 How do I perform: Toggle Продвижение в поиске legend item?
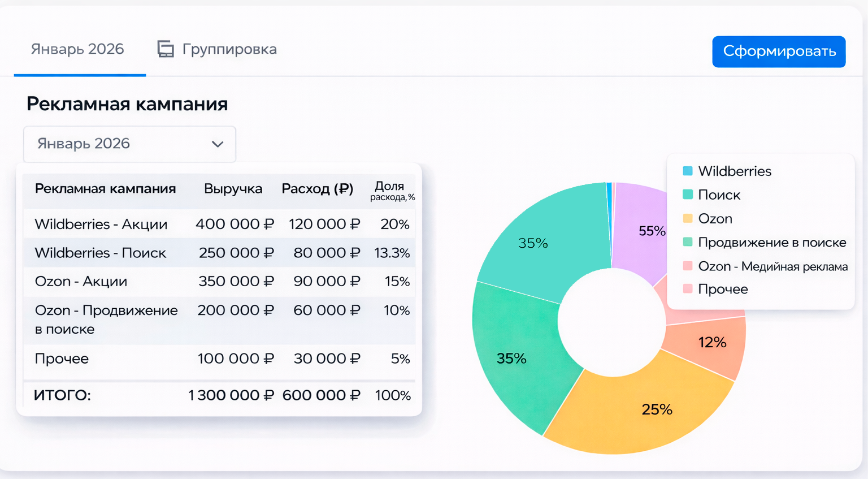point(771,243)
